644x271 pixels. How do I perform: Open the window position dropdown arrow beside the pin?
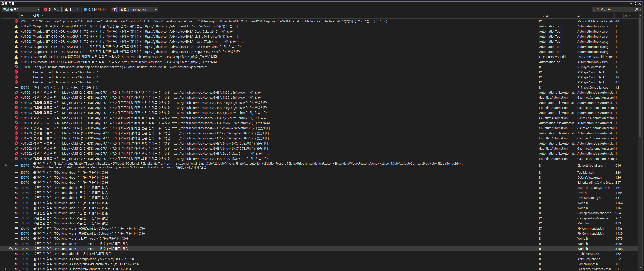tap(631, 4)
